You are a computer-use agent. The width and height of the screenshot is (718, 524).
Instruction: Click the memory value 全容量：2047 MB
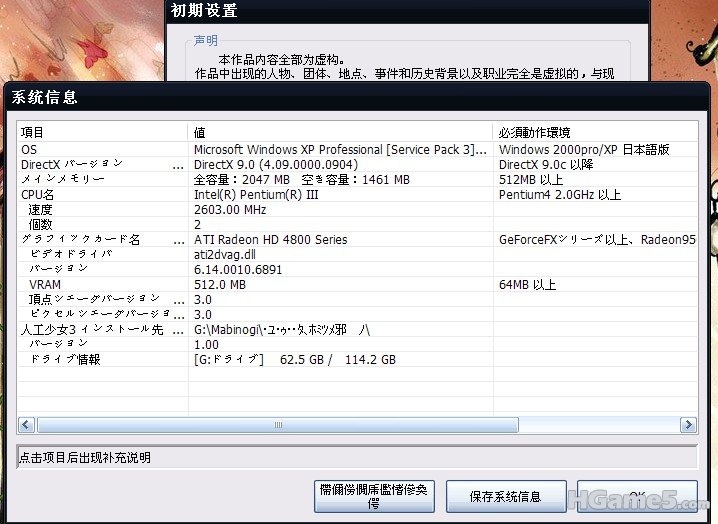(242, 180)
